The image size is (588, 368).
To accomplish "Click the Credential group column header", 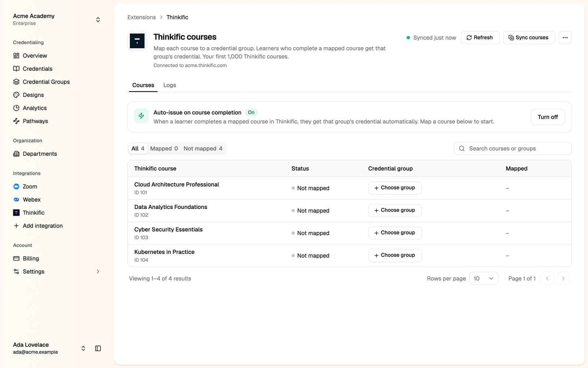I will click(390, 169).
